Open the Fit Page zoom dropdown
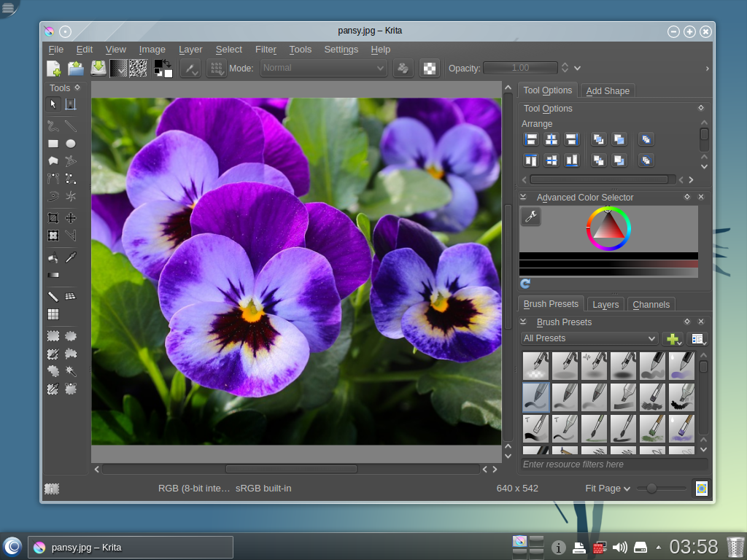This screenshot has width=747, height=560. point(606,489)
